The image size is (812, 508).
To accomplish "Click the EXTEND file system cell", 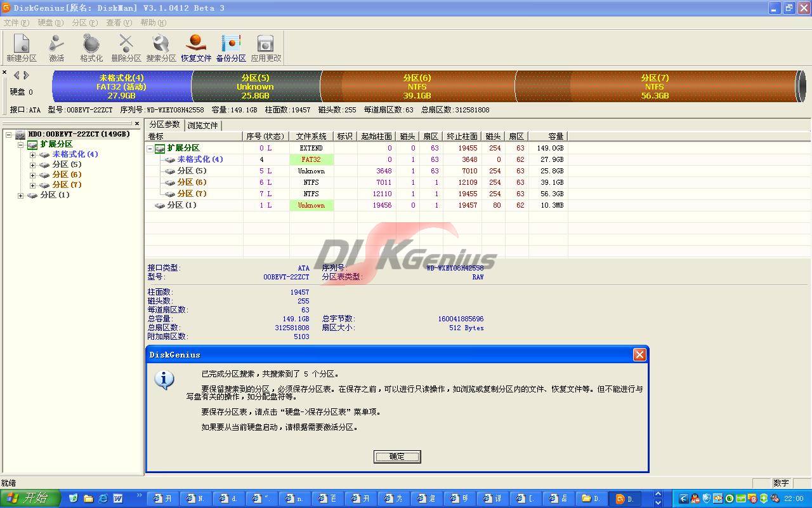I will (x=311, y=148).
